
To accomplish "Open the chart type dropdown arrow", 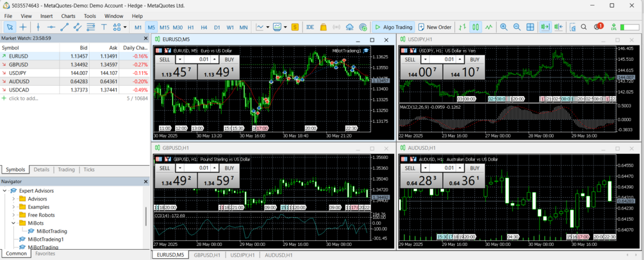I will click(268, 27).
